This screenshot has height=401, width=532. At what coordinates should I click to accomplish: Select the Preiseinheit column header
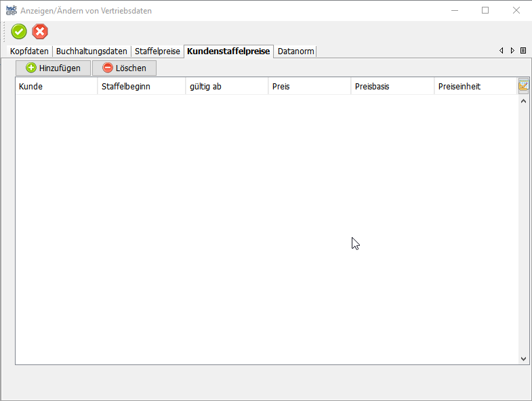click(475, 87)
